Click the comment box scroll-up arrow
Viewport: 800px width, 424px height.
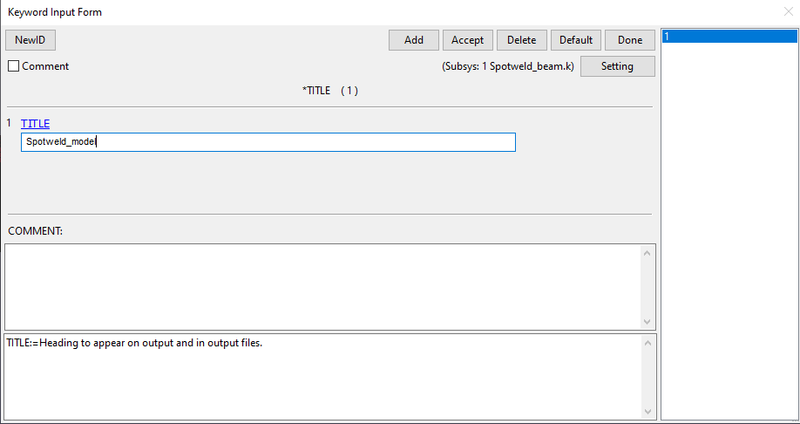point(647,253)
